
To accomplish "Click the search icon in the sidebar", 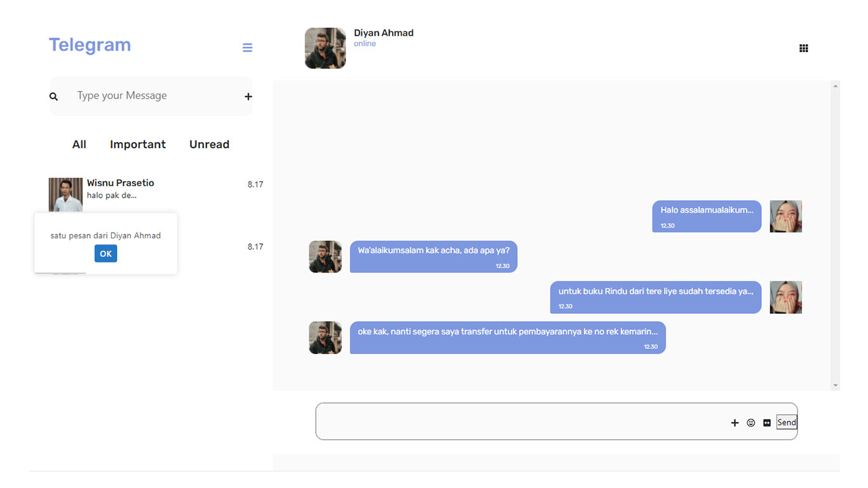I will [53, 96].
